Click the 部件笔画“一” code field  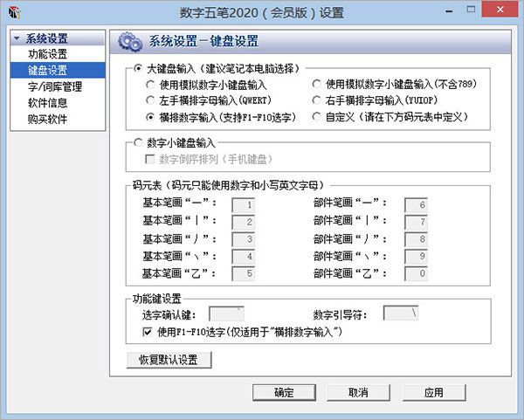416,205
